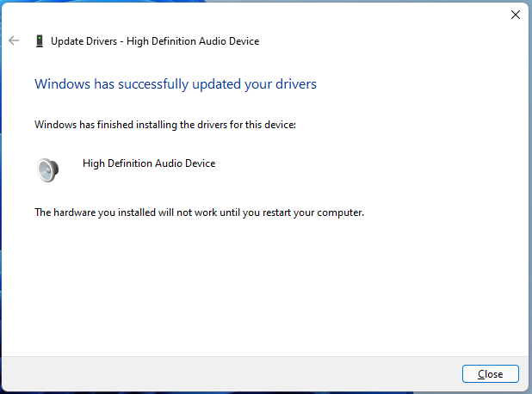This screenshot has height=394, width=532.
Task: Click the 'High Definition Audio Device' device name below heading
Action: (x=149, y=163)
